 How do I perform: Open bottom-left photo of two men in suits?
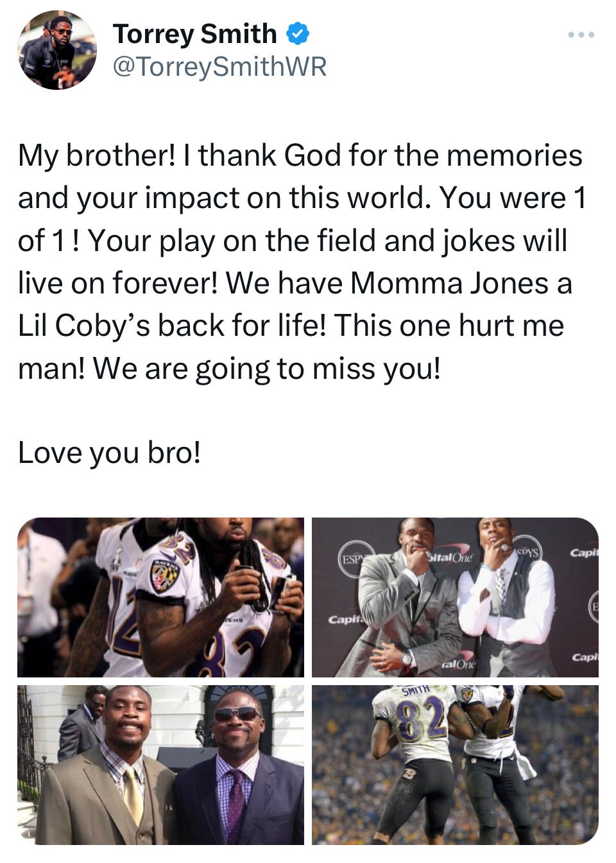pos(160,765)
